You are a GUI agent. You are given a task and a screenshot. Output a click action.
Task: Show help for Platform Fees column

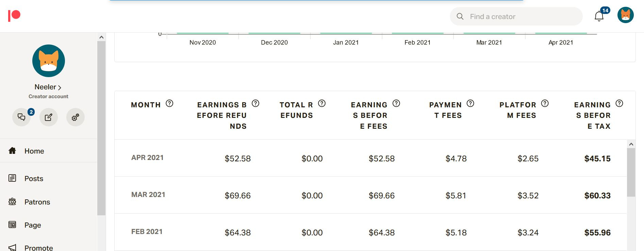click(x=545, y=103)
